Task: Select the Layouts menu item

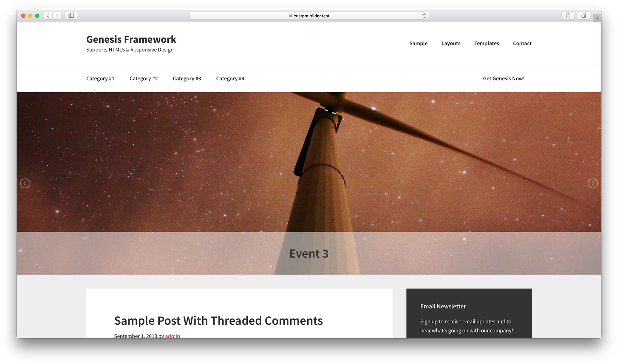Action: tap(451, 43)
